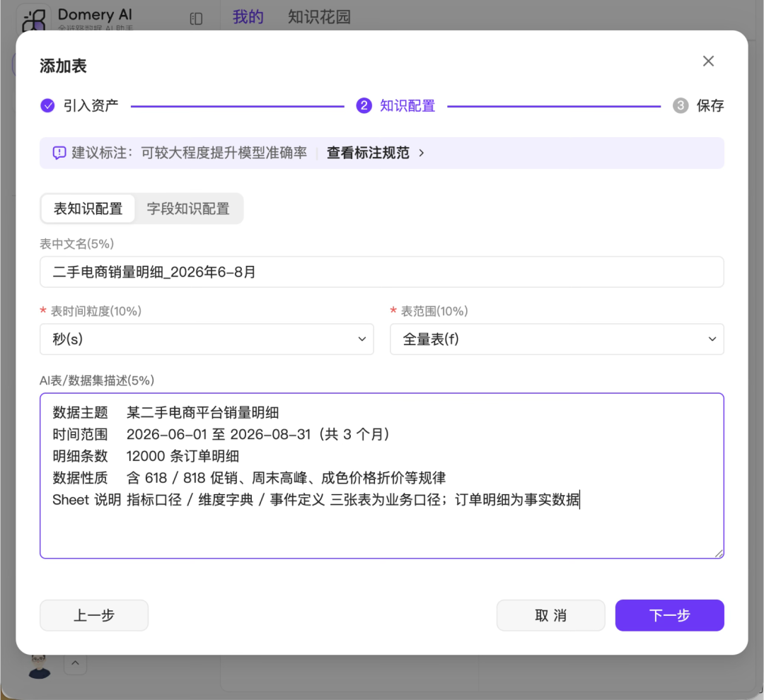Click the 引入资产 step label
This screenshot has width=764, height=700.
[91, 105]
